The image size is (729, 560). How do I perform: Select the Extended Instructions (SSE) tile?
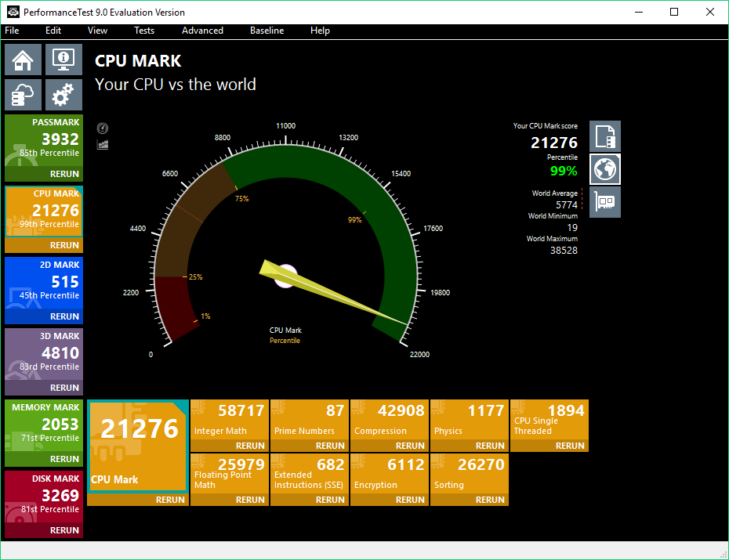point(310,474)
